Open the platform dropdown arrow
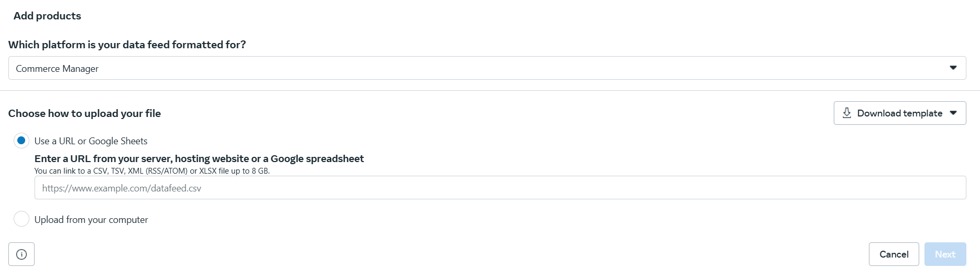 click(953, 68)
